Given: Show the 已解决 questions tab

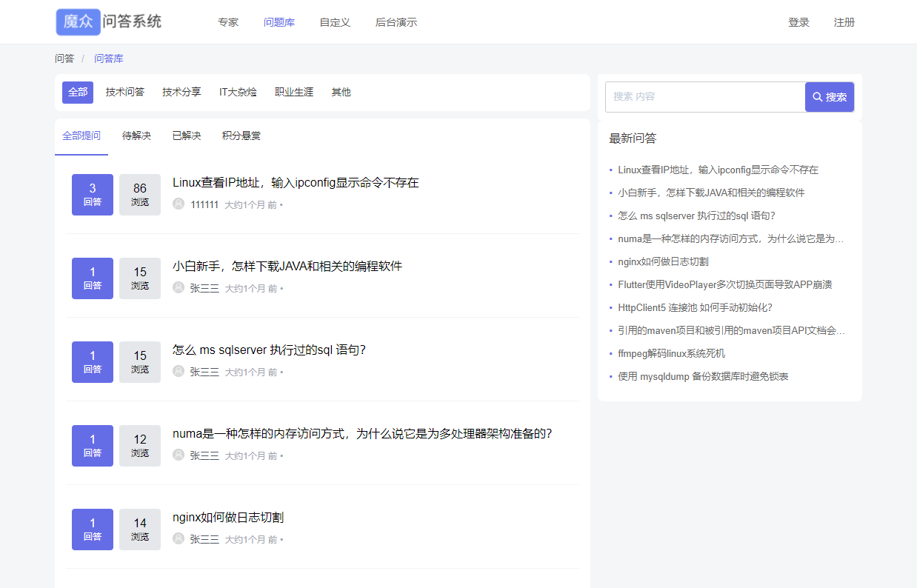Looking at the screenshot, I should coord(187,136).
